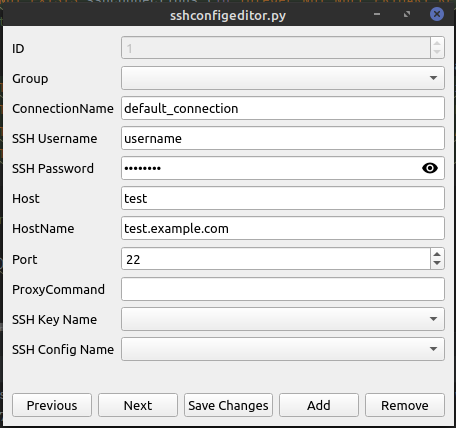Expand the SSH Config Name dropdown
The image size is (456, 428).
click(283, 349)
